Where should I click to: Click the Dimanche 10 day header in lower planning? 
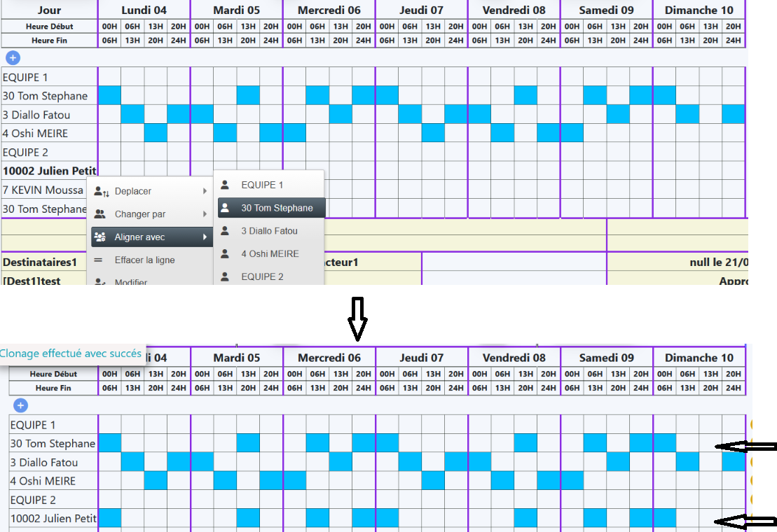point(699,358)
